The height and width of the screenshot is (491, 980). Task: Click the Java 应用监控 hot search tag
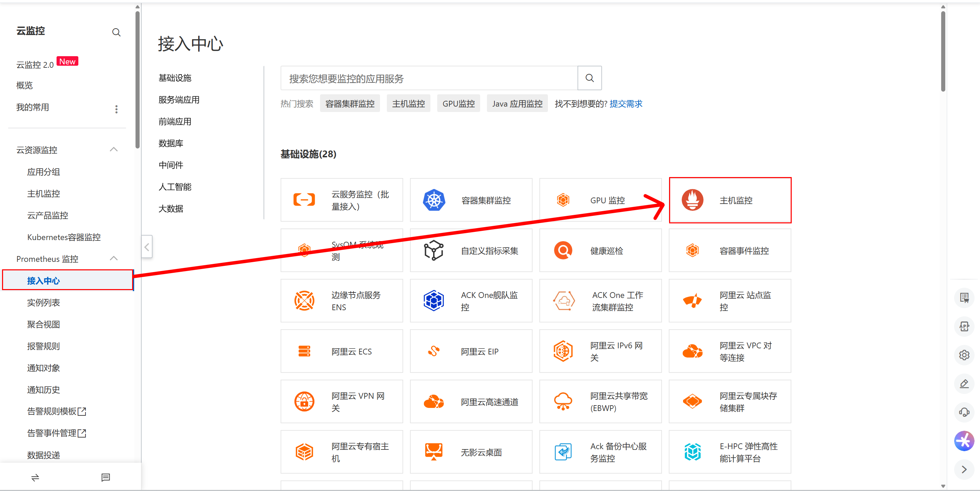tap(517, 104)
